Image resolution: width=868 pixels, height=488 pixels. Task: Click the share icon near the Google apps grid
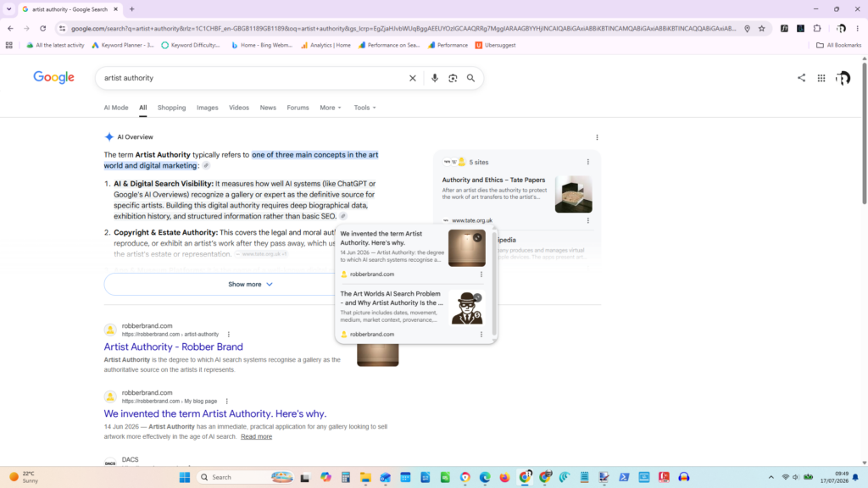point(802,77)
